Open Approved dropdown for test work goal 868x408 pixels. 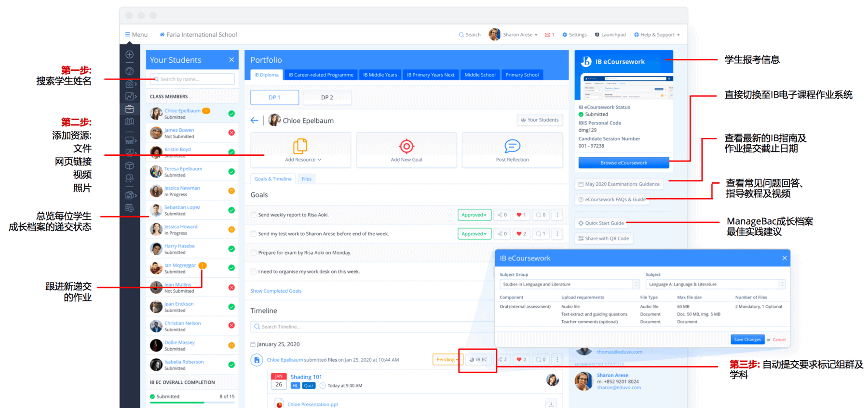click(x=475, y=234)
